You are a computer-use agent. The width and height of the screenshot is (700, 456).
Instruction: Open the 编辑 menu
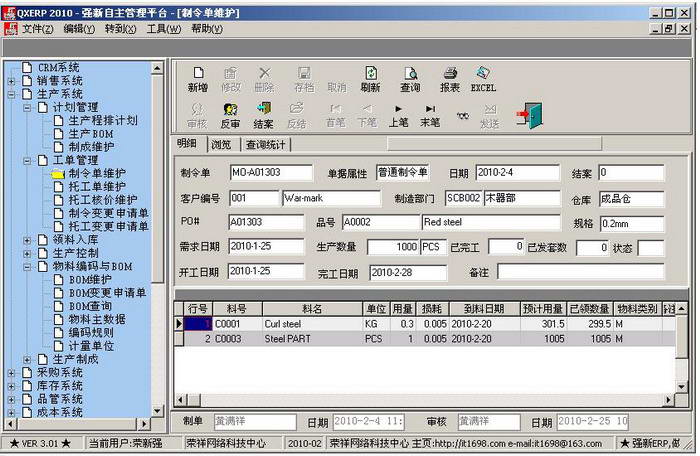pyautogui.click(x=79, y=29)
